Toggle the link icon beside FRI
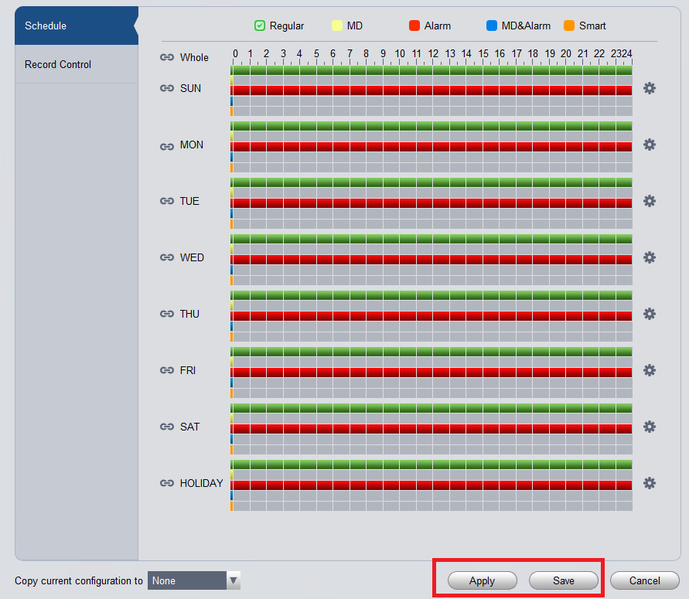 [x=167, y=370]
